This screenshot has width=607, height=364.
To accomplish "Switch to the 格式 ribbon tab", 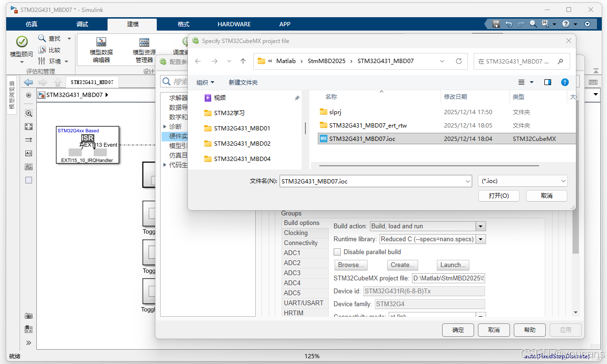I will (x=184, y=24).
